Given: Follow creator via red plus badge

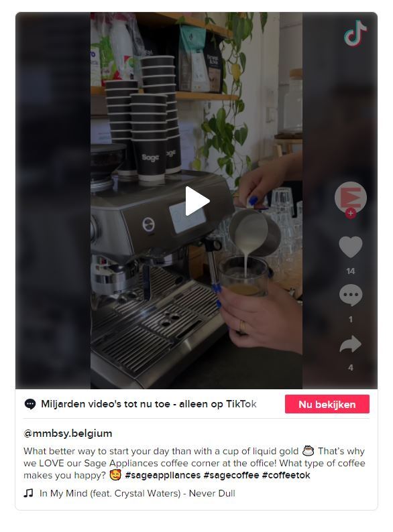Looking at the screenshot, I should click(x=351, y=214).
